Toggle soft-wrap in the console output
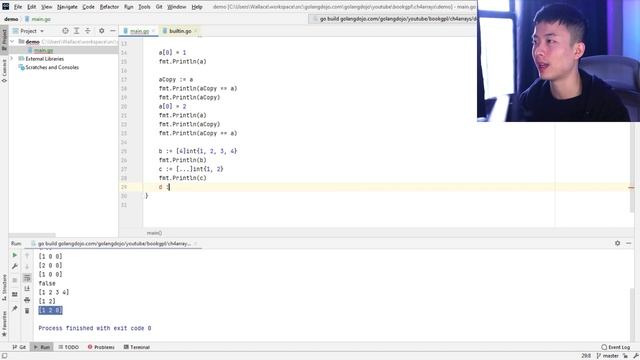The height and width of the screenshot is (360, 640). click(x=27, y=278)
